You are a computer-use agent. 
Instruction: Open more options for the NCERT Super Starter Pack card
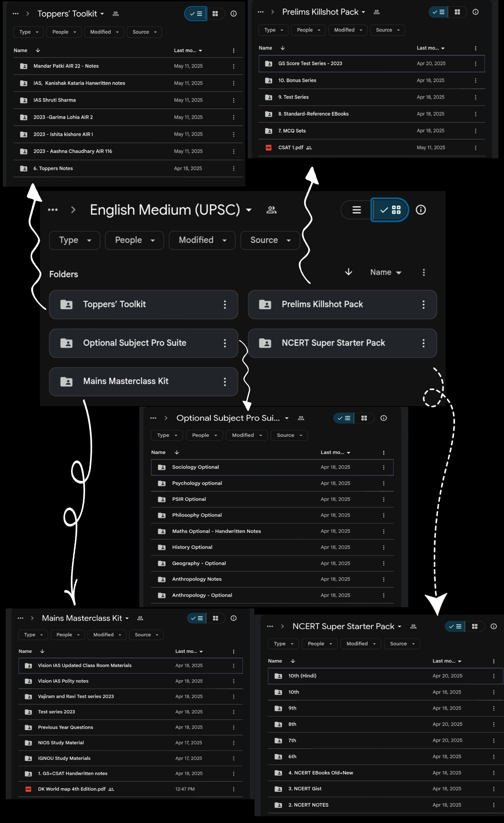pyautogui.click(x=423, y=343)
